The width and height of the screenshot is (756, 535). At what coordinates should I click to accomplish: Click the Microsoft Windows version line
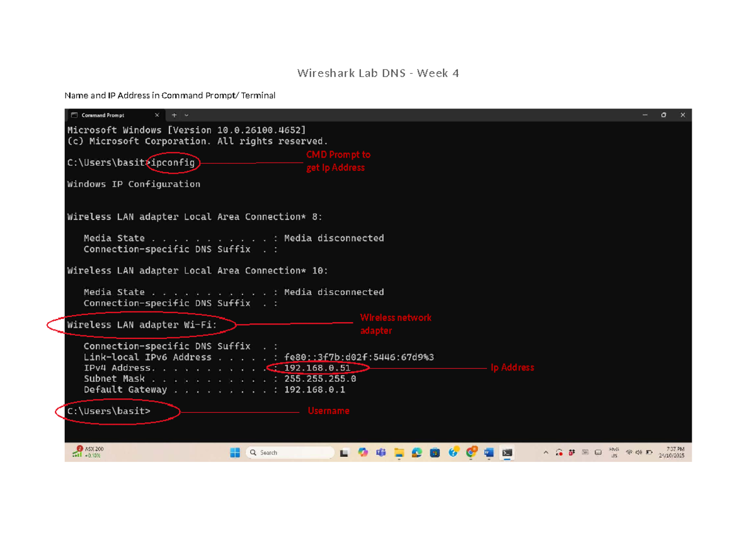pos(187,130)
